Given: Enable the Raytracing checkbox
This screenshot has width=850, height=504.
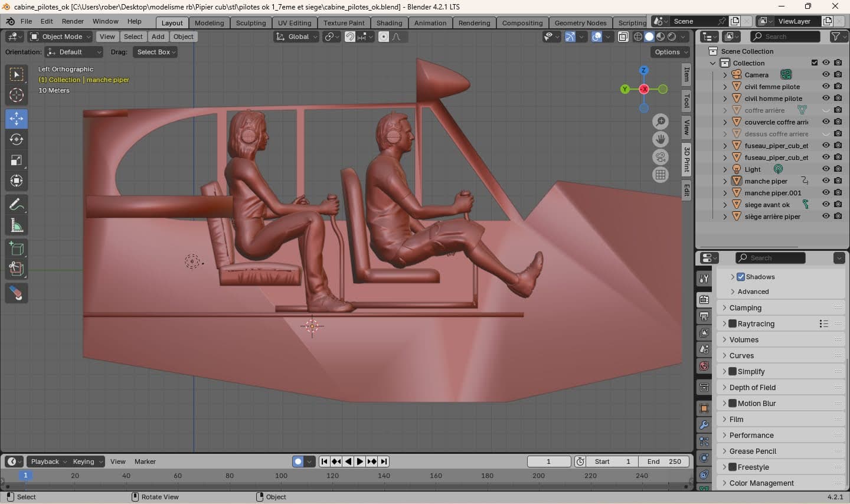Looking at the screenshot, I should point(733,323).
